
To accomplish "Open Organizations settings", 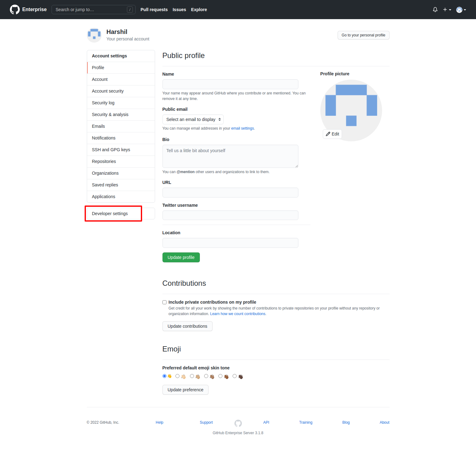I will tap(121, 173).
